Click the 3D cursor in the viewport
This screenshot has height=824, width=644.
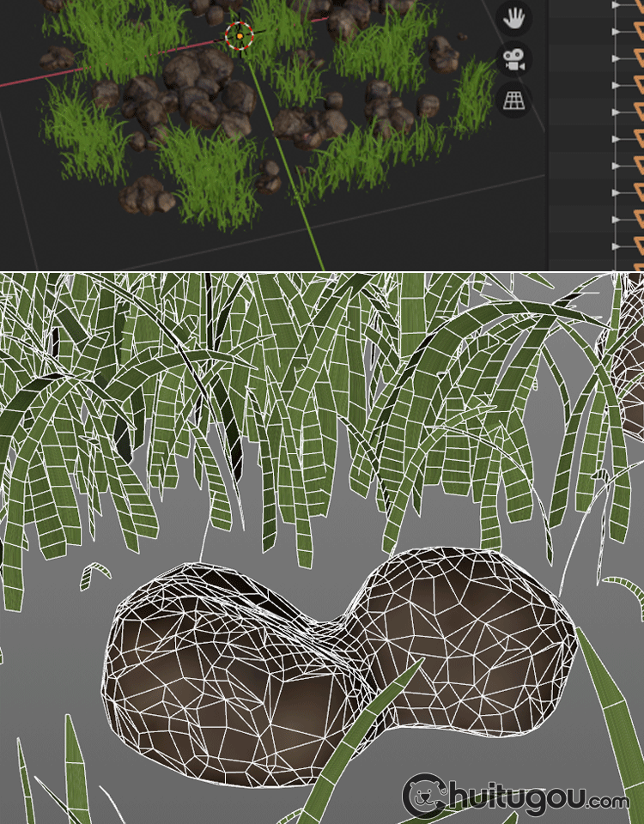[x=239, y=35]
